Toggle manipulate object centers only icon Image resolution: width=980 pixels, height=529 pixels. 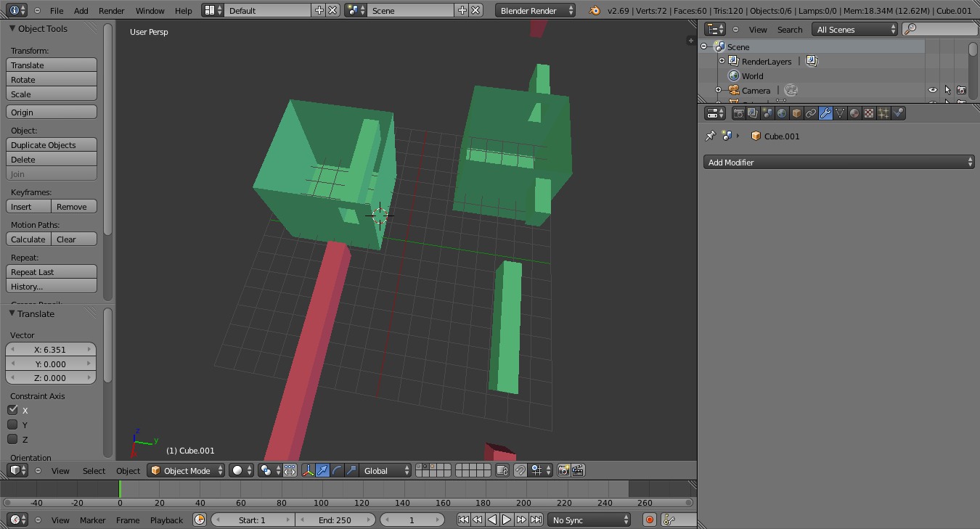pos(290,470)
